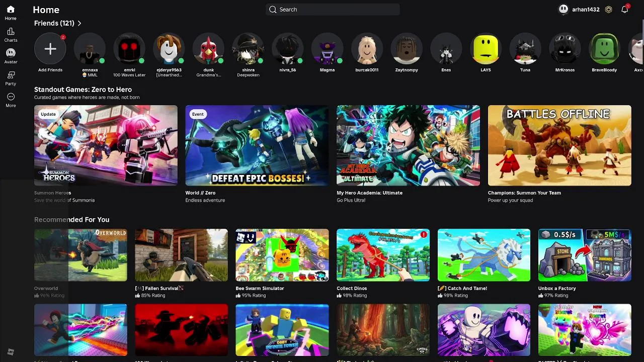
Task: Click the Unbox a Factory title
Action: point(557,288)
